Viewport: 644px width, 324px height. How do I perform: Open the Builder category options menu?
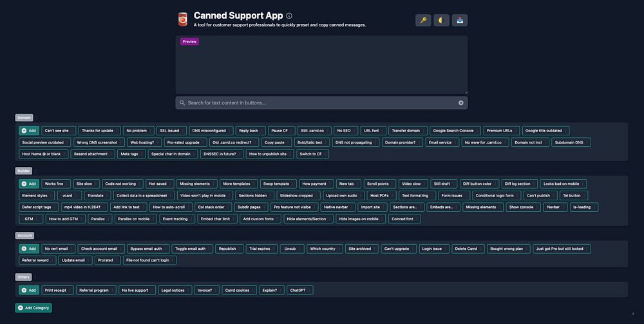35,171
